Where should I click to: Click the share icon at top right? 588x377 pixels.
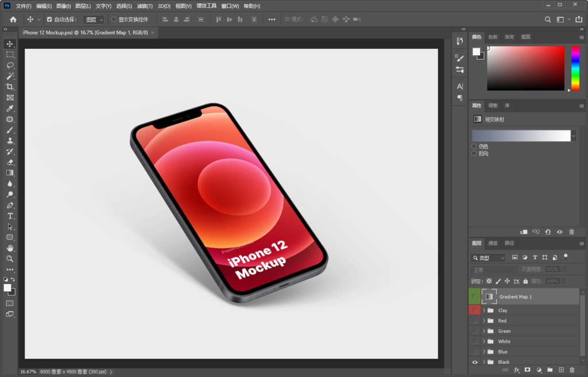(579, 19)
